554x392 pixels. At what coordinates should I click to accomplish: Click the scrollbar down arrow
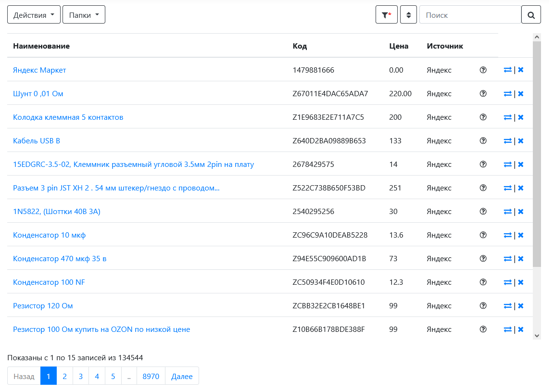[537, 336]
